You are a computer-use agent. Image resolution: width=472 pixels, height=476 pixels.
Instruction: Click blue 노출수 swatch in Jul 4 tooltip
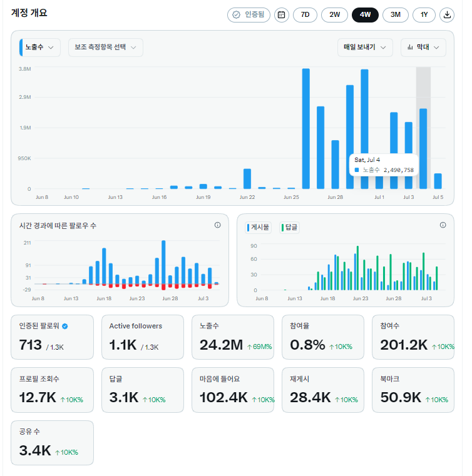(357, 170)
